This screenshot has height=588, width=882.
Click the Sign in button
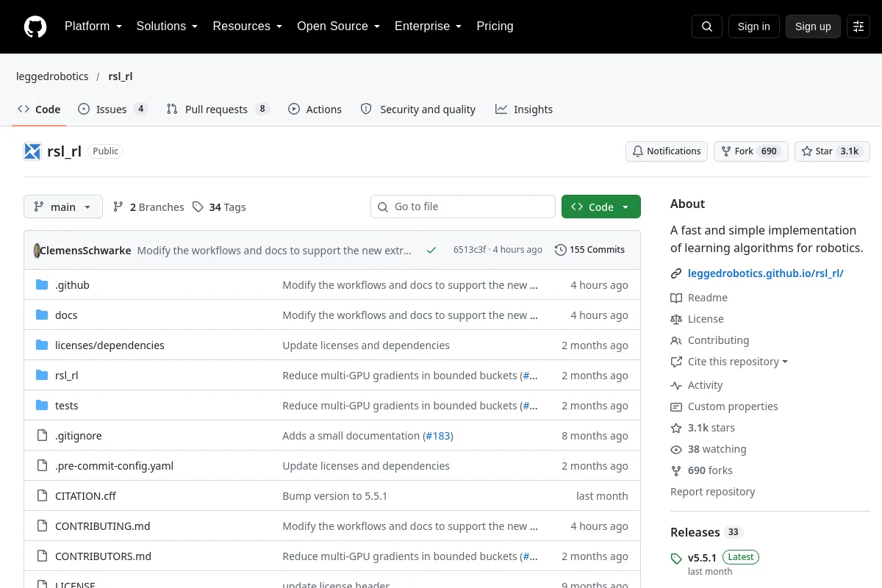pyautogui.click(x=753, y=26)
